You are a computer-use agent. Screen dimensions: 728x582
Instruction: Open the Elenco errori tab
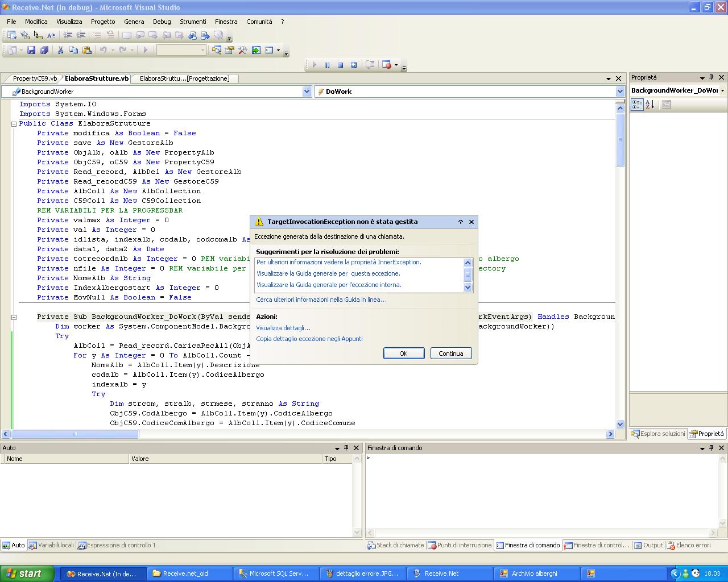coord(689,545)
